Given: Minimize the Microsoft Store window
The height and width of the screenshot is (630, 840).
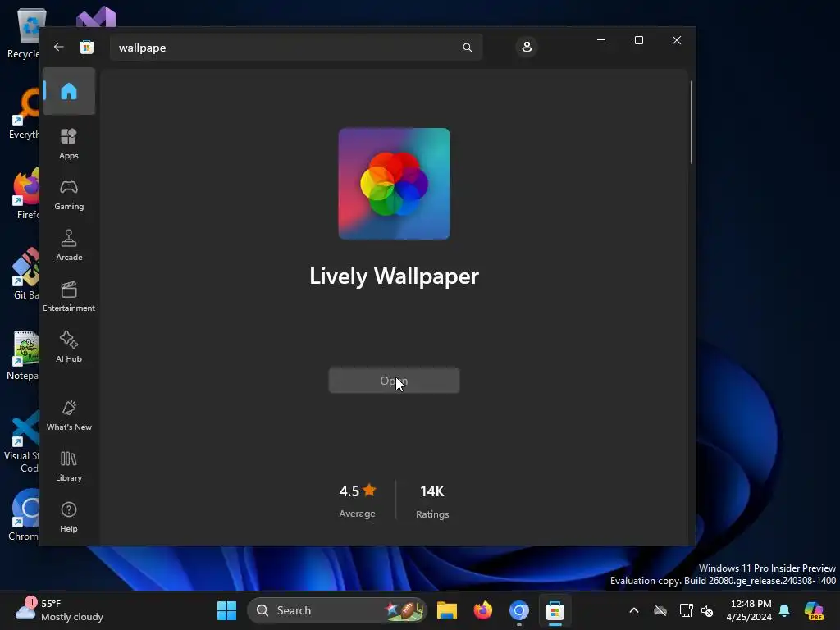Looking at the screenshot, I should click(601, 40).
